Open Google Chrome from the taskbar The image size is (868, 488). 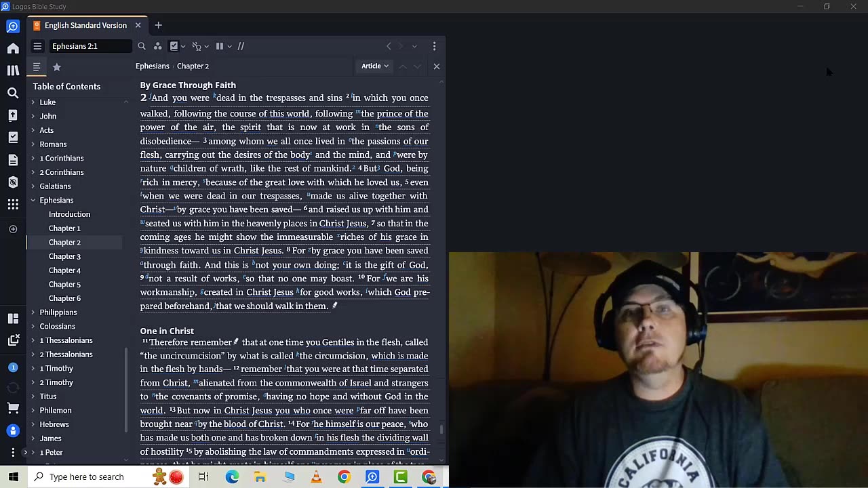(x=344, y=477)
